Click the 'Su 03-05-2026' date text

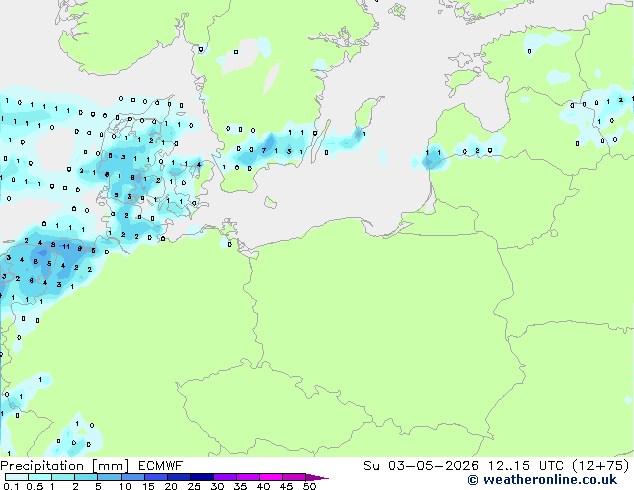[x=421, y=466]
